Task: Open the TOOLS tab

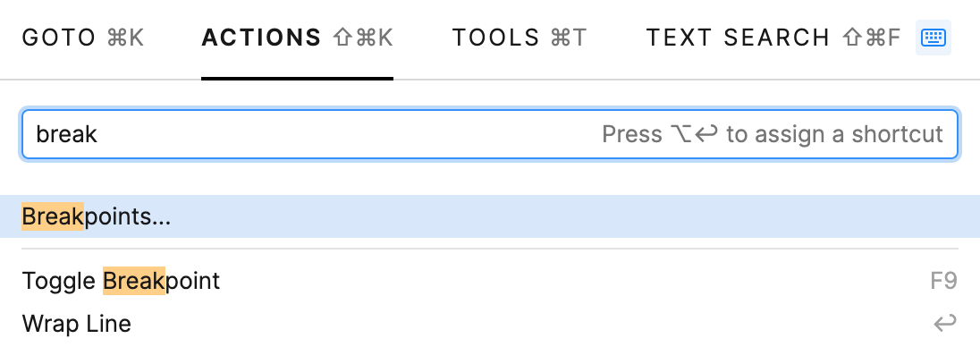Action: (520, 38)
